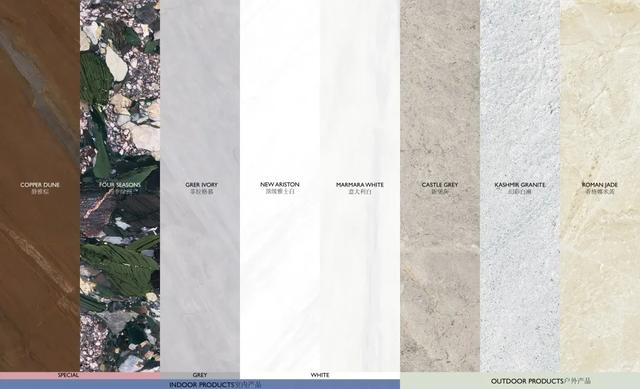The width and height of the screenshot is (640, 389).
Task: Pick the New Ariston white swatch
Action: [x=280, y=186]
